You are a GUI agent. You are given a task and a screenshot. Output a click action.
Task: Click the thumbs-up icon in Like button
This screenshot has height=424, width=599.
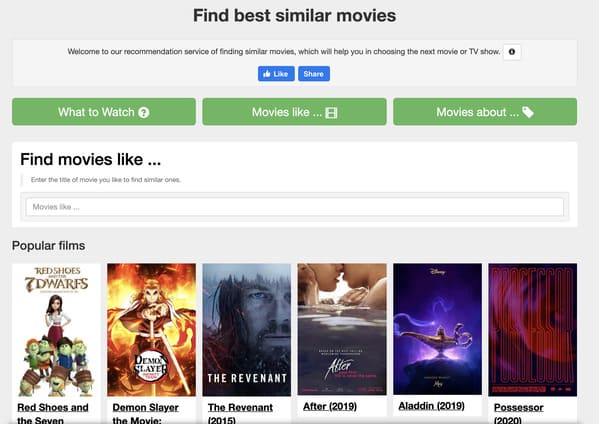tap(267, 74)
